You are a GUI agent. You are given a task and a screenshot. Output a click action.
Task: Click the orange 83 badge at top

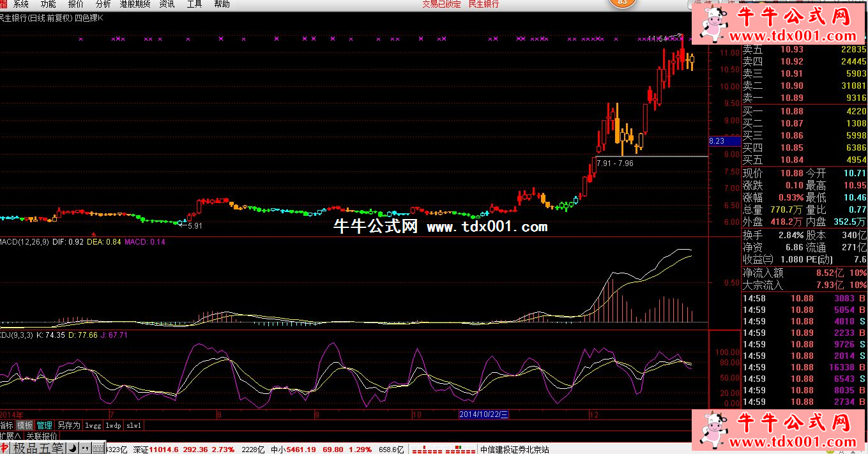(622, 3)
